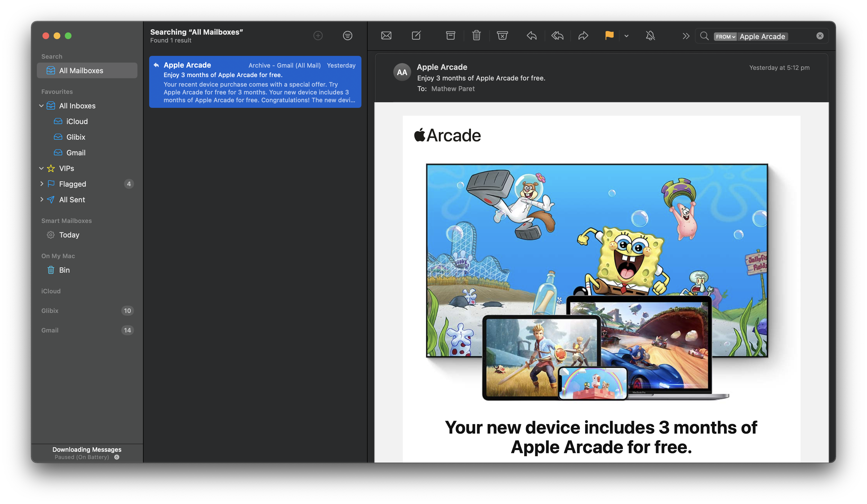This screenshot has height=504, width=867.
Task: Forward the selected message
Action: coord(583,35)
